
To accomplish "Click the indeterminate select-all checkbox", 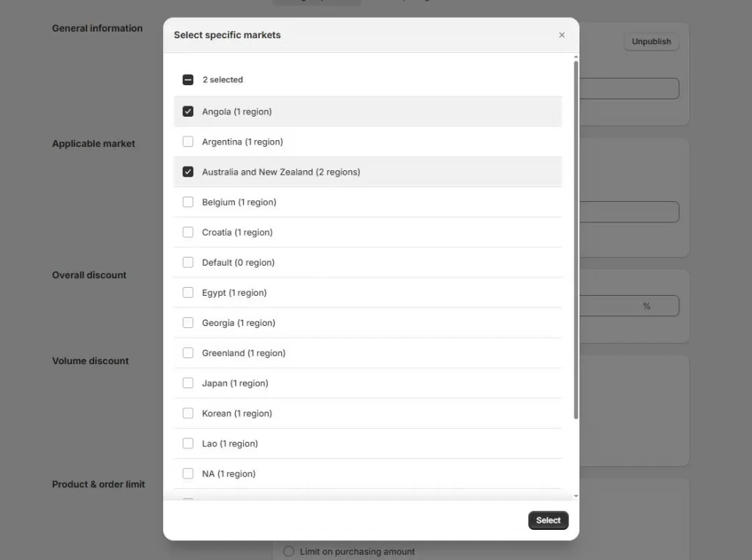I will [x=188, y=79].
